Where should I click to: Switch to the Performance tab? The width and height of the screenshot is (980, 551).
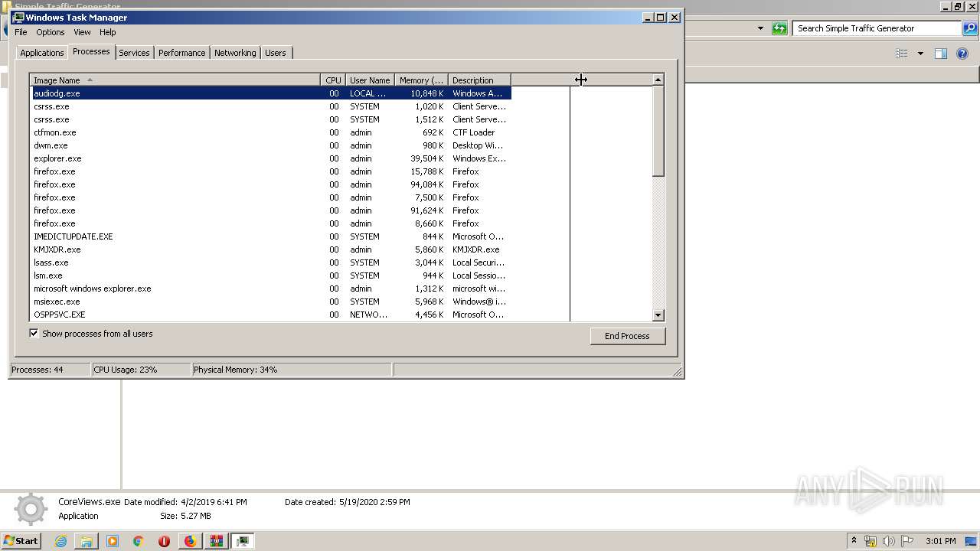(x=181, y=53)
